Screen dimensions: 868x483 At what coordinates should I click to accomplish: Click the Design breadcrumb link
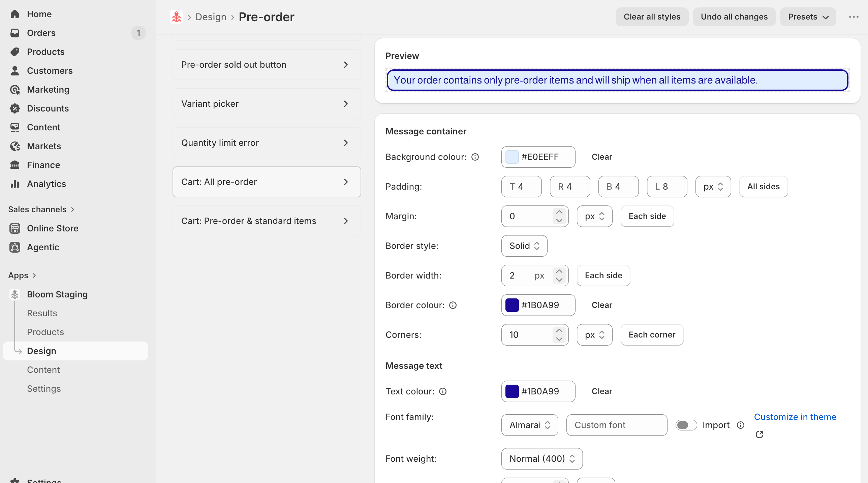pos(211,17)
